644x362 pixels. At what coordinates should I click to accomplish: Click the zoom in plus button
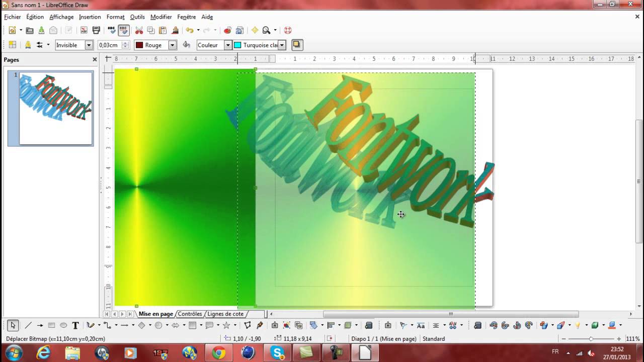click(619, 339)
